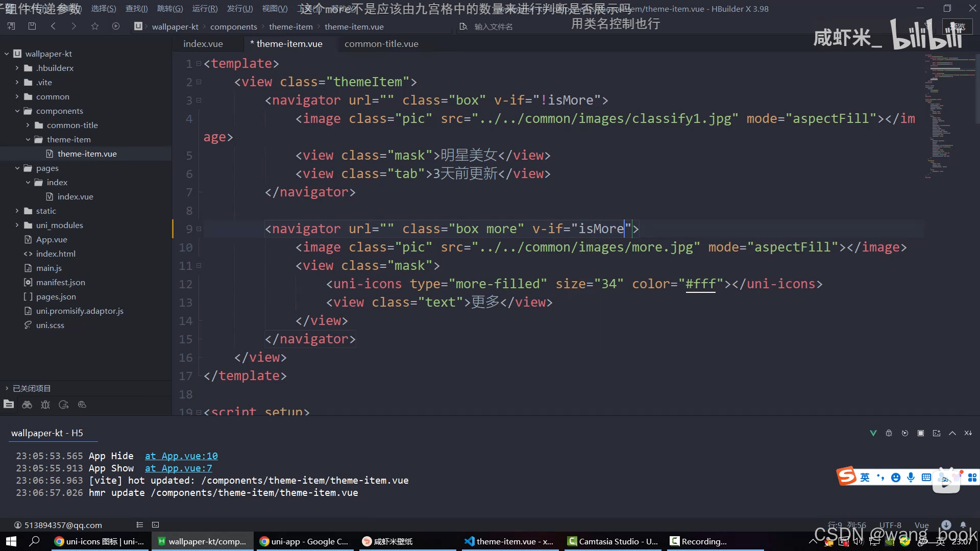Expand the uni_modules folder

17,225
